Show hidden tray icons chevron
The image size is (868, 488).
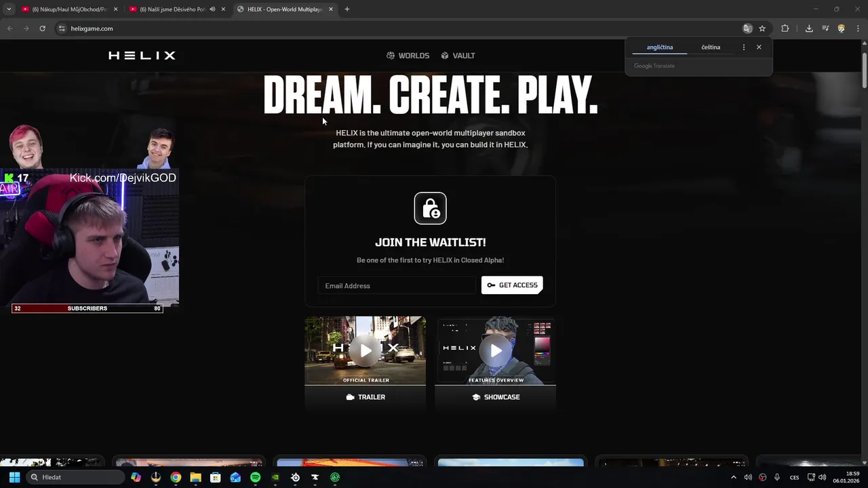point(733,477)
